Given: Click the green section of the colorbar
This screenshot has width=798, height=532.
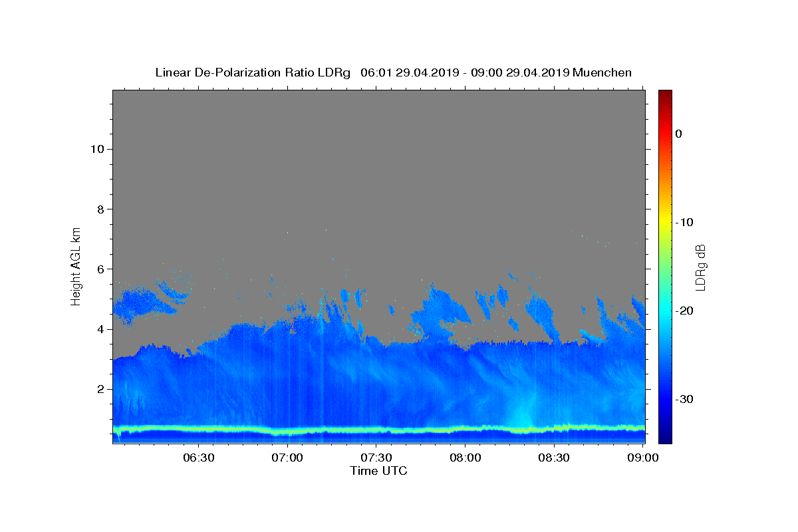Looking at the screenshot, I should click(665, 266).
